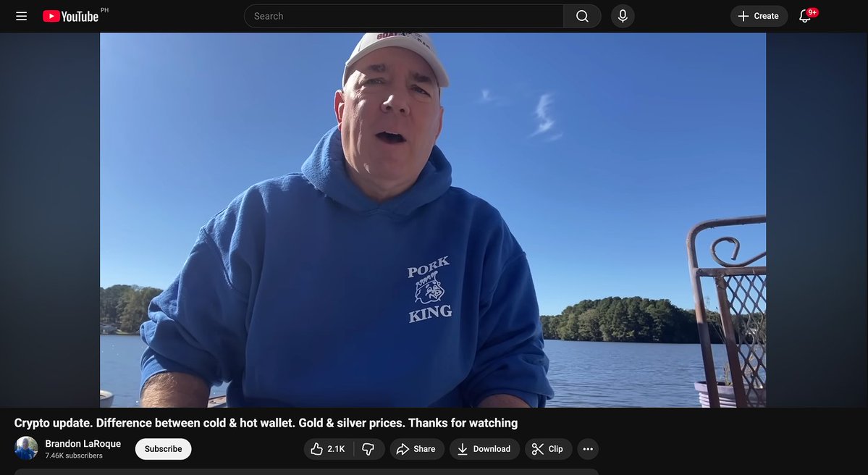This screenshot has width=868, height=475.
Task: Subscribe to Brandon LaRoque
Action: (x=164, y=449)
